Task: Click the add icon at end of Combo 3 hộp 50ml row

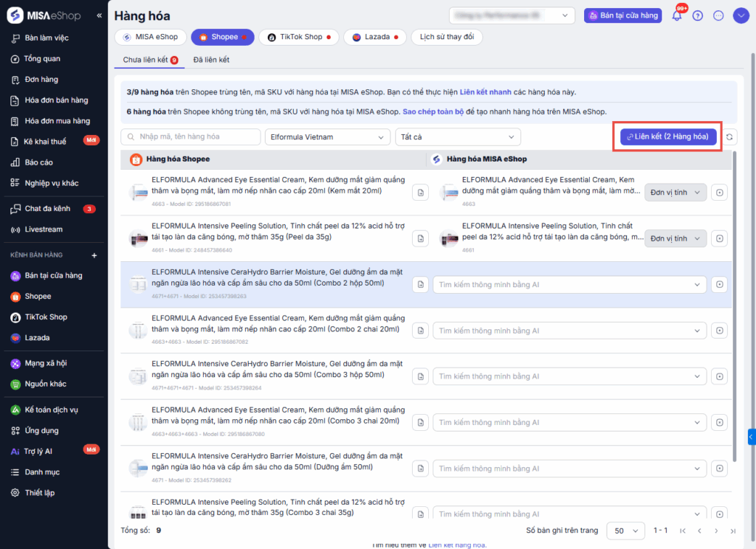Action: (719, 376)
